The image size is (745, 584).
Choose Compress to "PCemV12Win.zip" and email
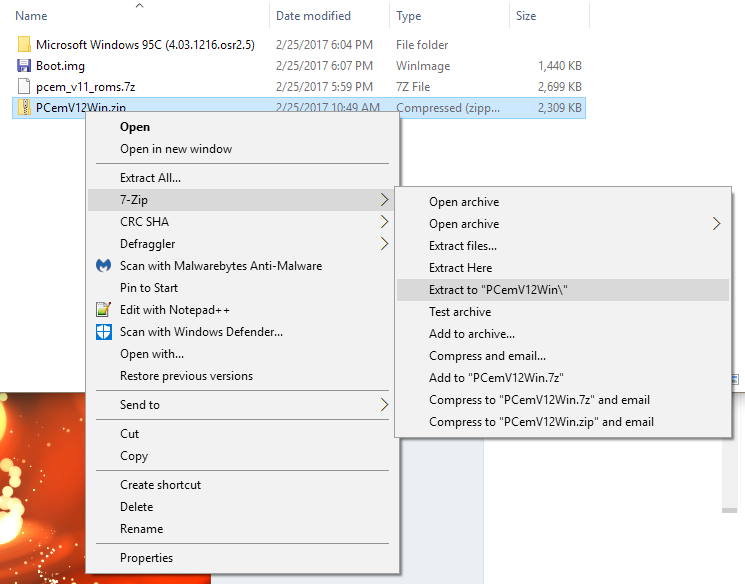pos(563,422)
